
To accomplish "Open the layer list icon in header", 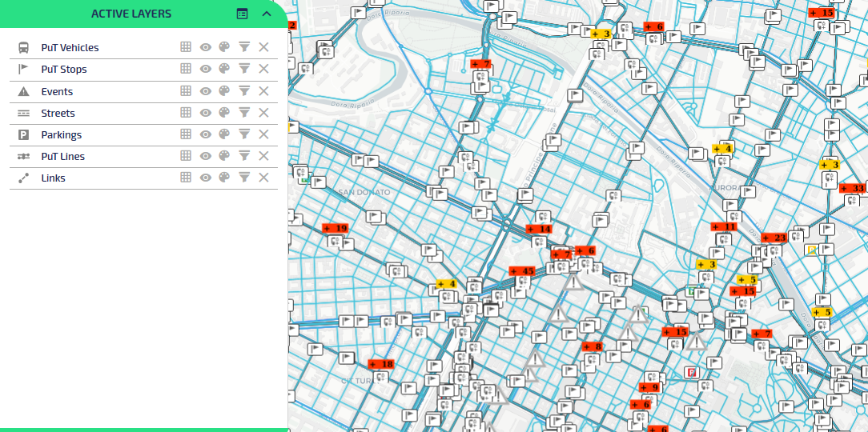I will [242, 14].
